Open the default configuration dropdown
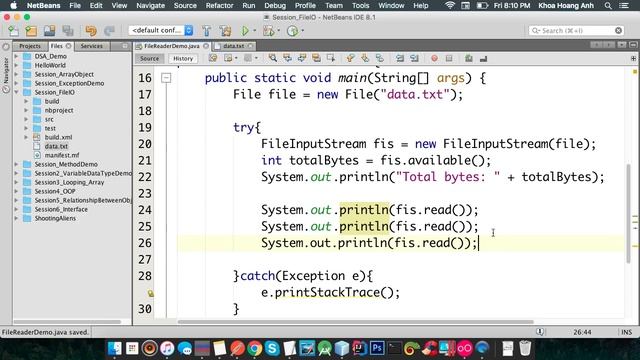The height and width of the screenshot is (360, 640). point(161,30)
